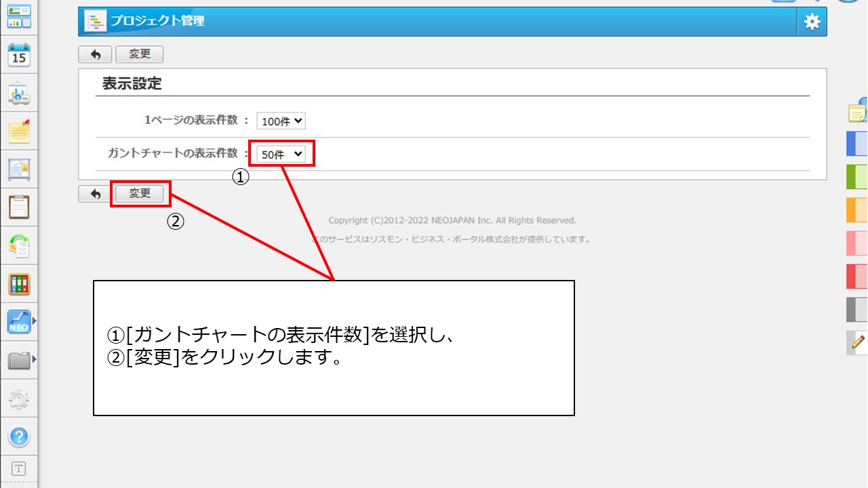The height and width of the screenshot is (488, 868).
Task: Open the brown clipboard icon in the sidebar
Action: click(19, 207)
